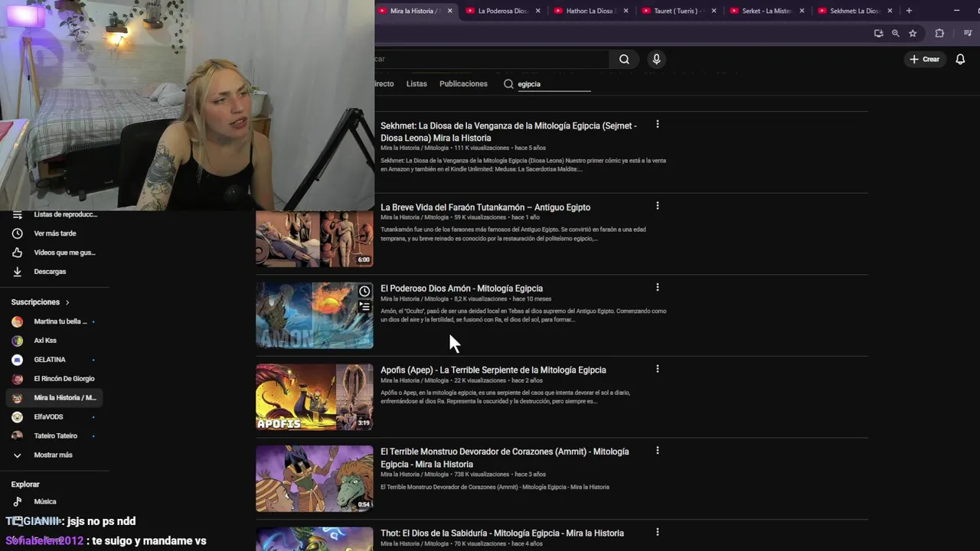Open La Breve Vida del Faraón Tutankamón title

pyautogui.click(x=485, y=207)
